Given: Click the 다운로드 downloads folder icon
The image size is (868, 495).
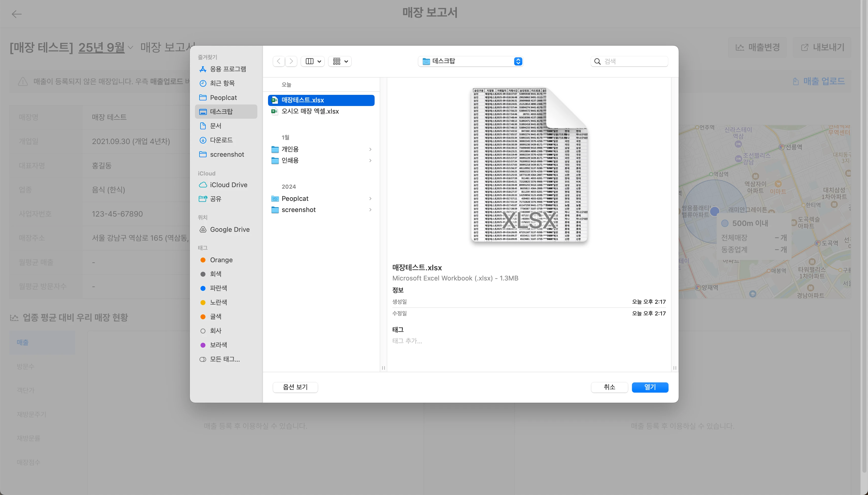Looking at the screenshot, I should (203, 140).
